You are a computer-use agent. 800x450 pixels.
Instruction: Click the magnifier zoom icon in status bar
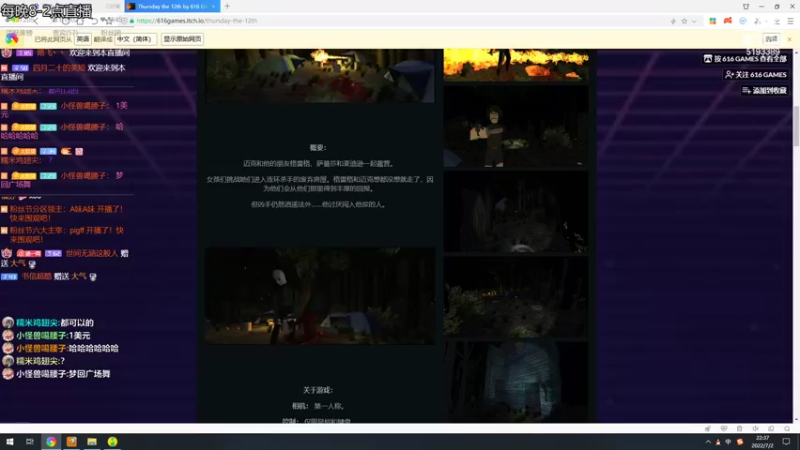787,429
